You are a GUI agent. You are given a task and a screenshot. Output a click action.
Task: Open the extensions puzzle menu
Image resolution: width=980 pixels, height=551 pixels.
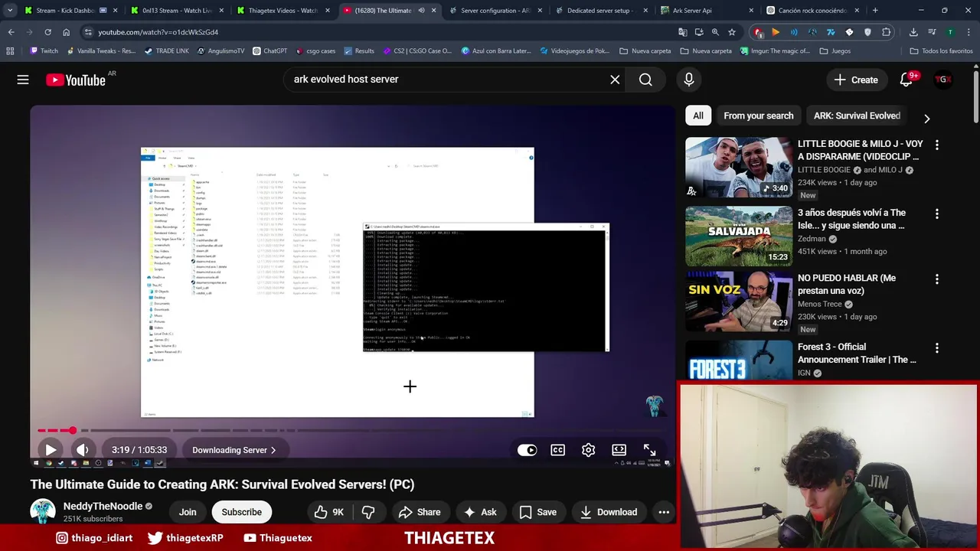point(886,32)
